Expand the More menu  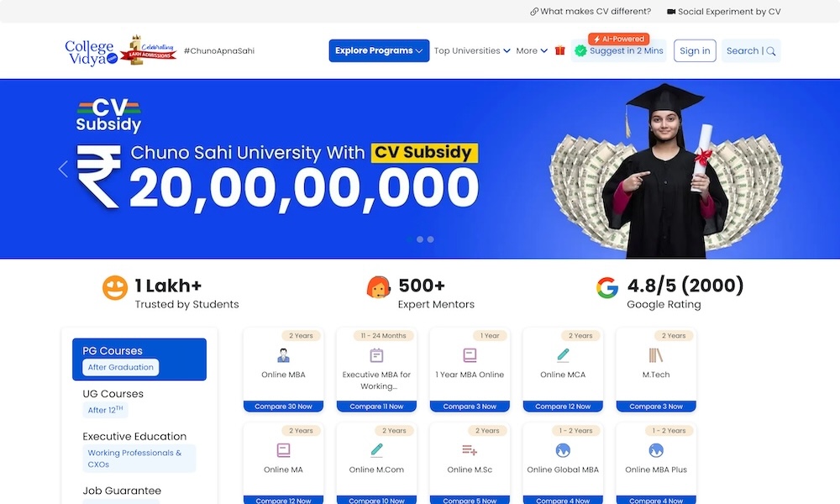pos(532,50)
